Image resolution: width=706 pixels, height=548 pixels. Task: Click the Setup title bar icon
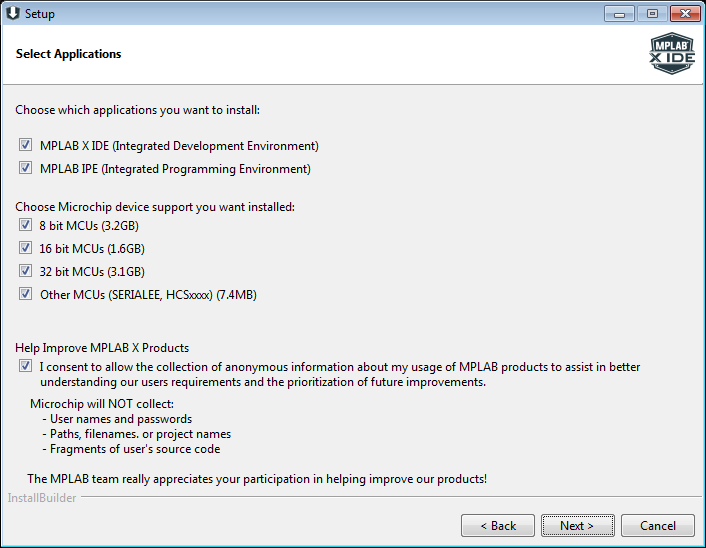pyautogui.click(x=13, y=14)
